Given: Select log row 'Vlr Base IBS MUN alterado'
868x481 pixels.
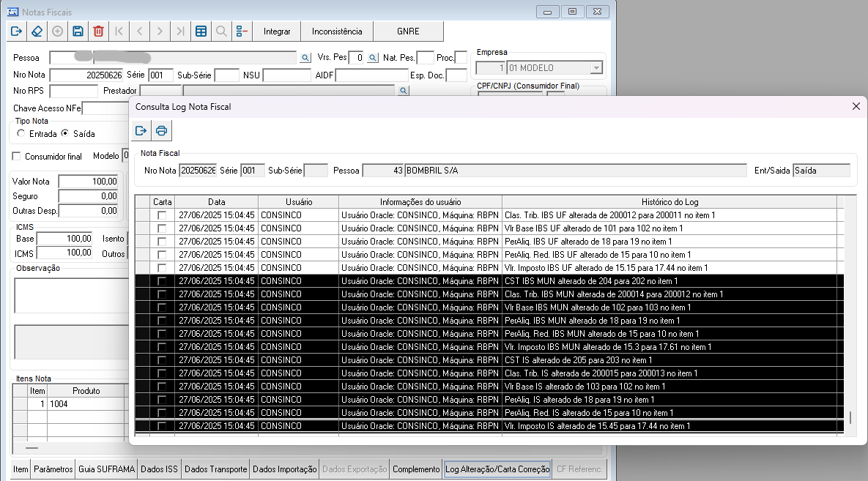Looking at the screenshot, I should tap(489, 307).
